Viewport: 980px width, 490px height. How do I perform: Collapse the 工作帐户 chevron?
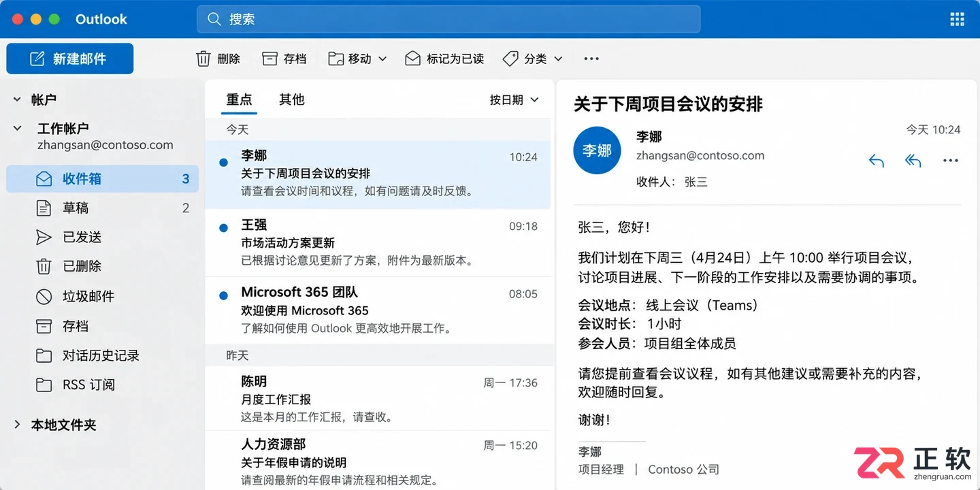[x=17, y=128]
